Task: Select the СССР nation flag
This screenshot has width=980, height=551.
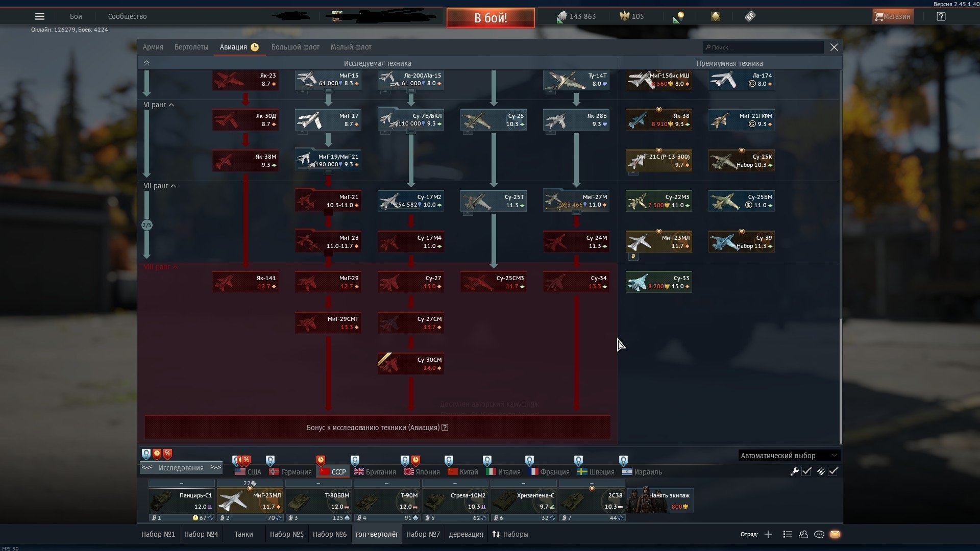Action: click(x=333, y=472)
